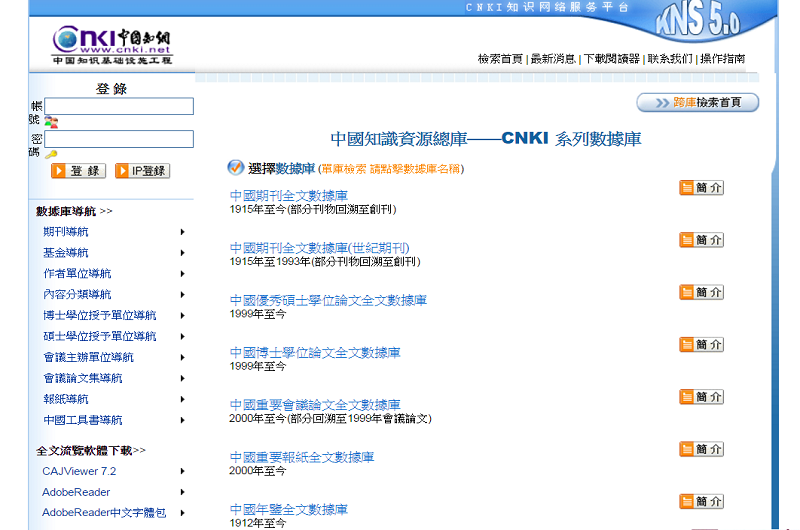Expand arrow next to AdobeReader中文字體包
Image resolution: width=800 pixels, height=530 pixels.
182,513
